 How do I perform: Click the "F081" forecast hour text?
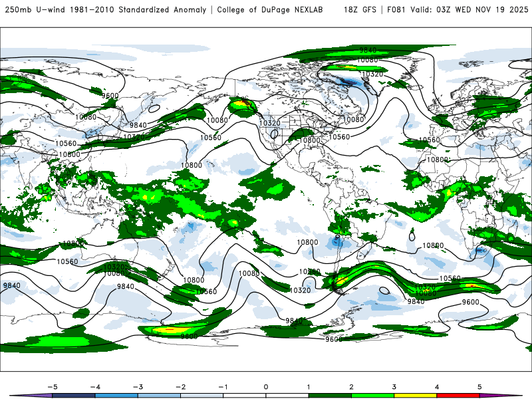tap(396, 9)
